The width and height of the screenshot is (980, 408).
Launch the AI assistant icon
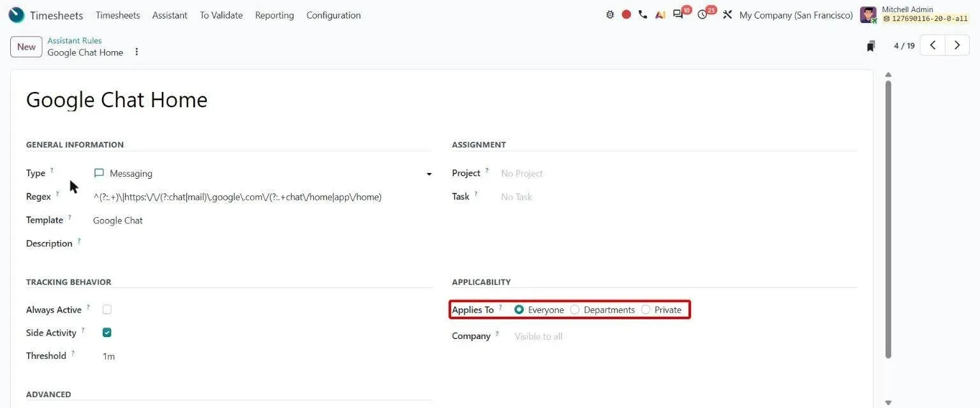660,15
